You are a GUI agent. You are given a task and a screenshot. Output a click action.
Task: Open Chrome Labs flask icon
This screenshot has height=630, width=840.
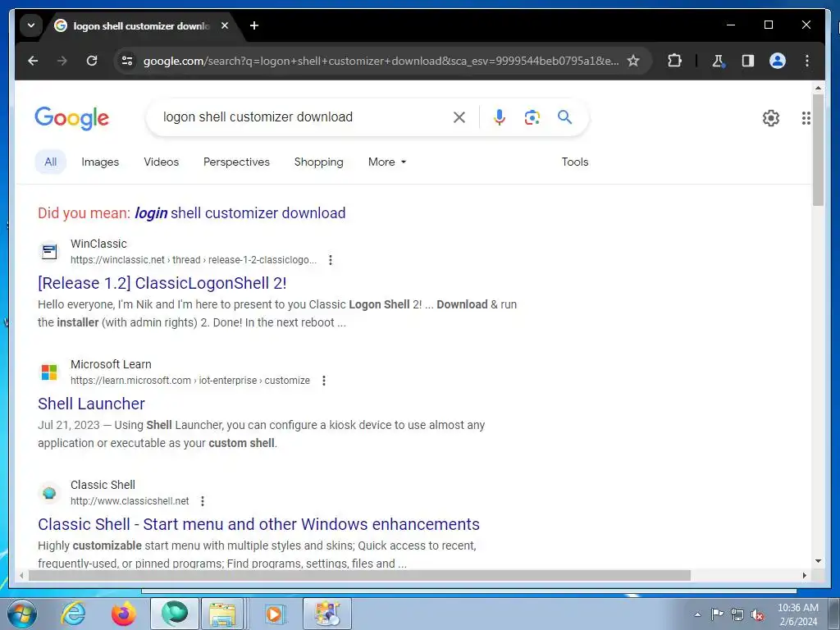point(719,61)
